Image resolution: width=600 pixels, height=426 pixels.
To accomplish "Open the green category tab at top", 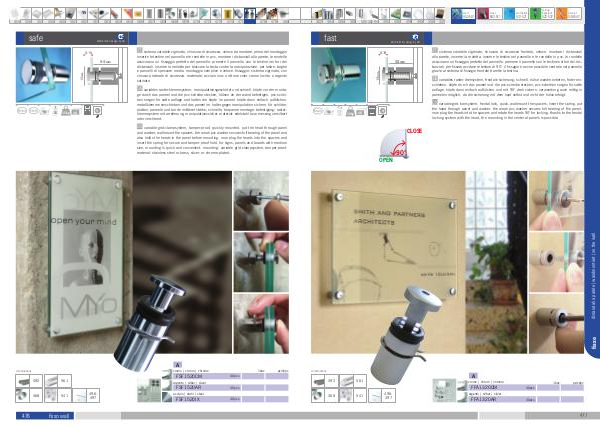I will click(x=542, y=14).
